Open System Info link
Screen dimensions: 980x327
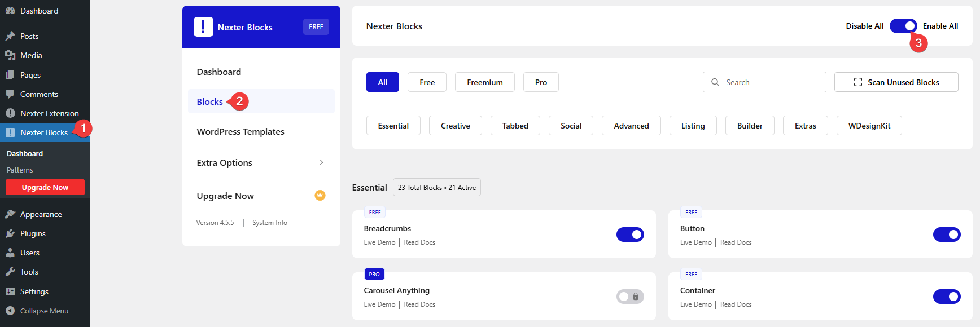click(x=270, y=223)
